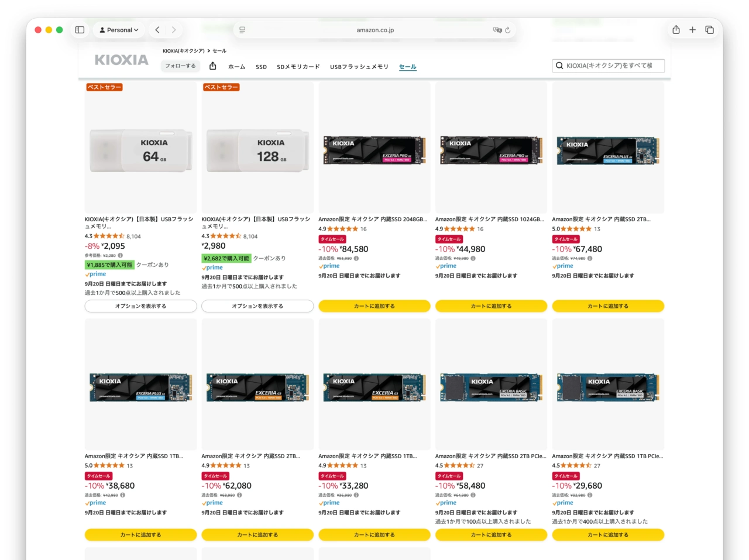The width and height of the screenshot is (749, 560).
Task: Open info icon next to 参考価格 ¥2,280
Action: click(121, 256)
